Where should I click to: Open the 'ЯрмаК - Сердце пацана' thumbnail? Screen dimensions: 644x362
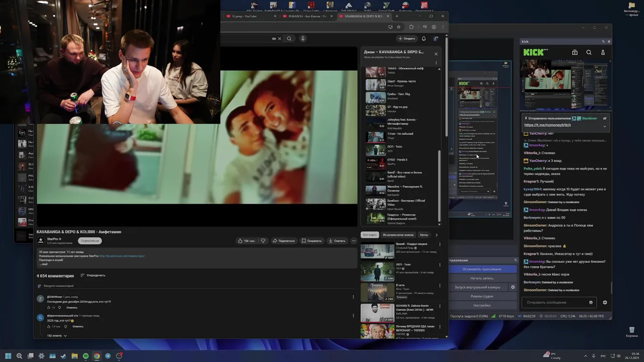click(377, 251)
